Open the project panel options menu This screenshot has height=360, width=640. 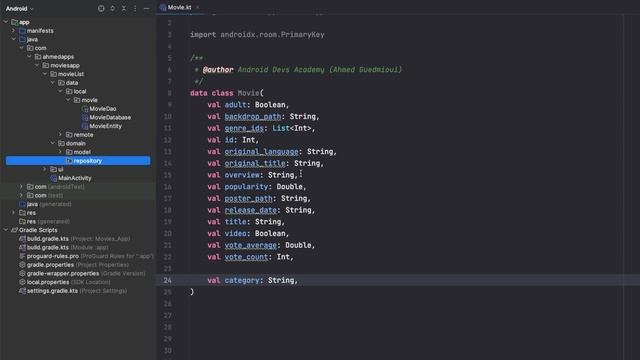[135, 8]
